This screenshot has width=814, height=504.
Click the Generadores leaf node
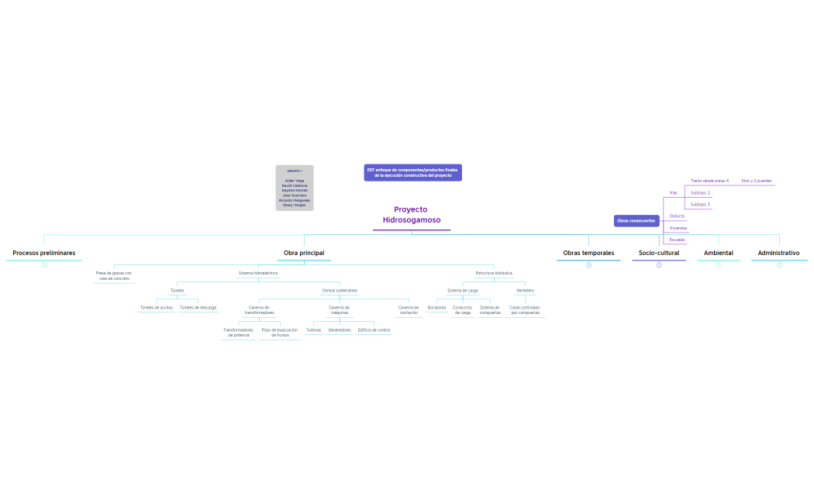coord(340,330)
